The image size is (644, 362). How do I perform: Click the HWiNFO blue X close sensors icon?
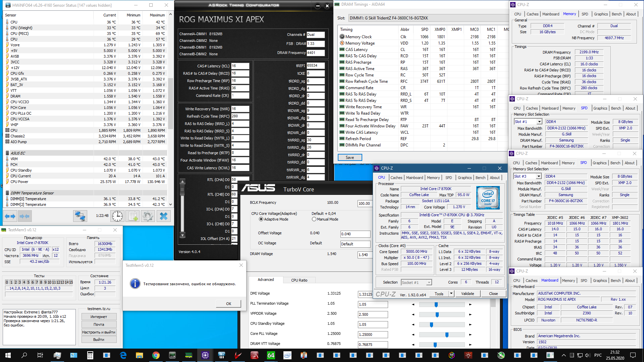coord(164,216)
